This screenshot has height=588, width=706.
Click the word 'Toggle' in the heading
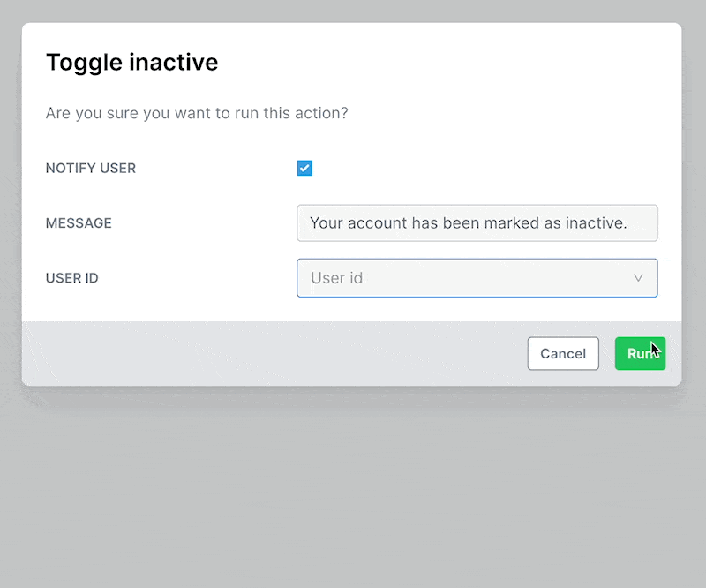(84, 63)
